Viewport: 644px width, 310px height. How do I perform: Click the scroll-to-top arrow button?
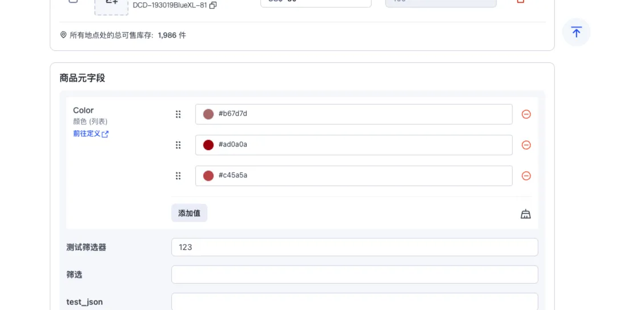tap(576, 33)
